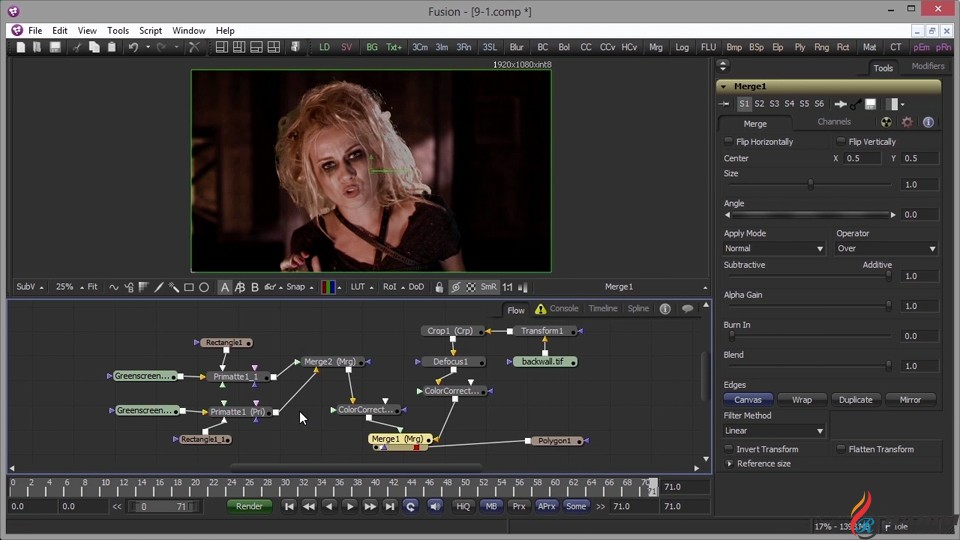The width and height of the screenshot is (960, 540).
Task: Click the LD loader tool button
Action: (x=324, y=47)
